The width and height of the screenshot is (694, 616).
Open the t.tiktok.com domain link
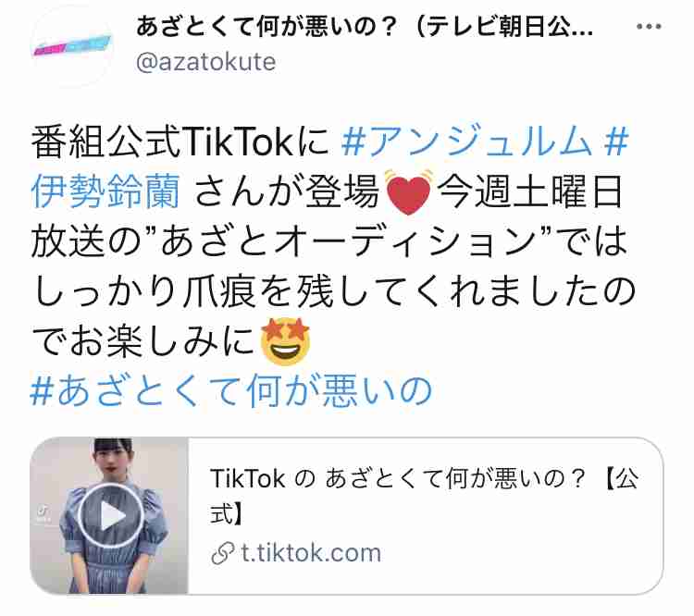point(311,553)
